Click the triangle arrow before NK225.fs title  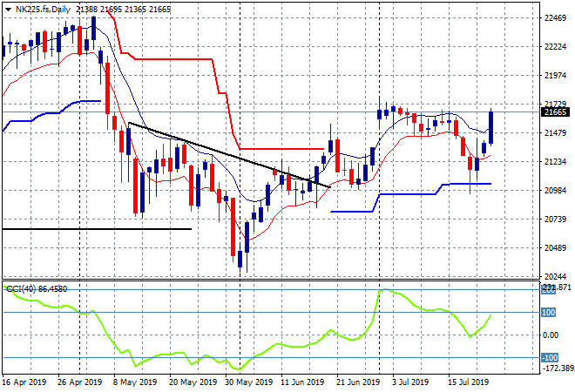[x=8, y=10]
